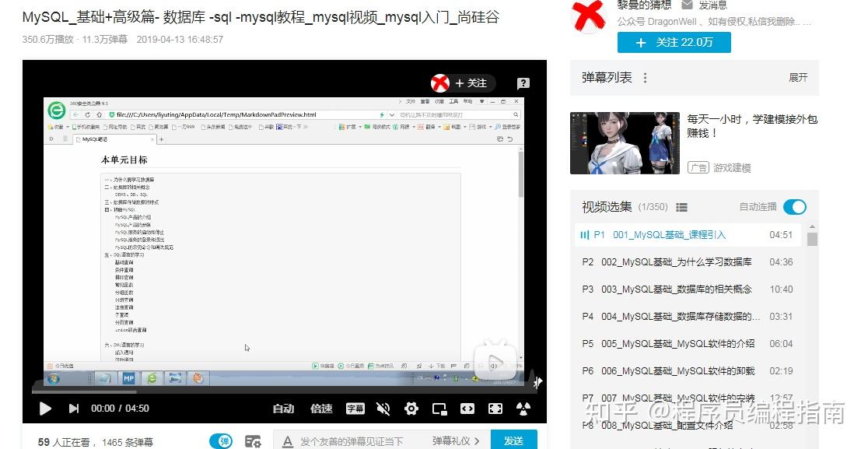Open the episode list view icon

pyautogui.click(x=681, y=207)
